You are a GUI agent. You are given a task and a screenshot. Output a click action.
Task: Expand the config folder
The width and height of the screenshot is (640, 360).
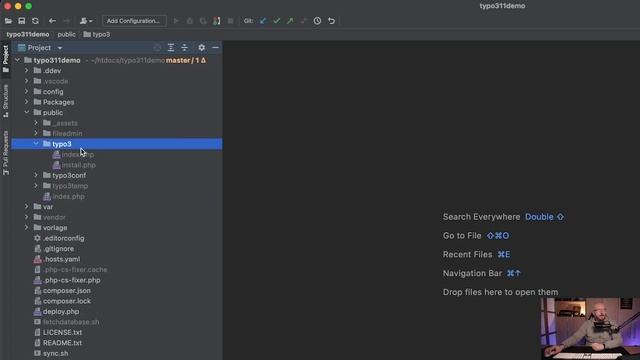tap(27, 91)
